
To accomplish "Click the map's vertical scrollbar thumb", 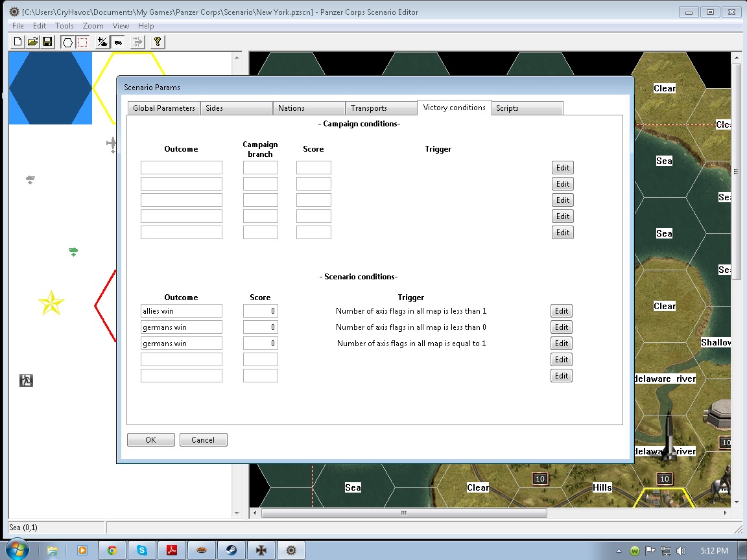I will 736,171.
